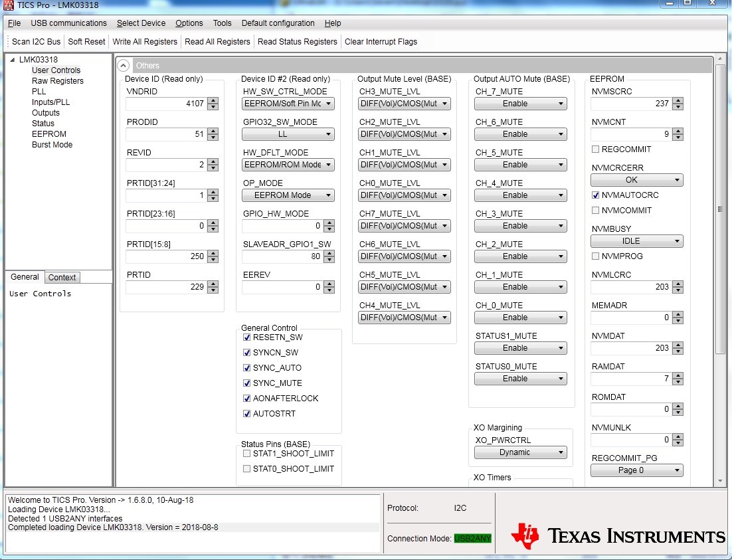The height and width of the screenshot is (560, 732).
Task: Uncheck the NVMAUTOCRC checkbox
Action: 595,195
